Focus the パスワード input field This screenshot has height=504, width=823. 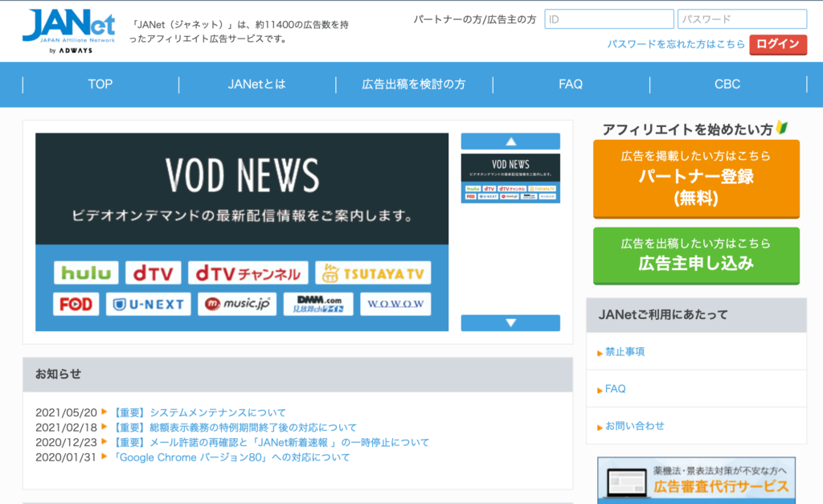742,19
